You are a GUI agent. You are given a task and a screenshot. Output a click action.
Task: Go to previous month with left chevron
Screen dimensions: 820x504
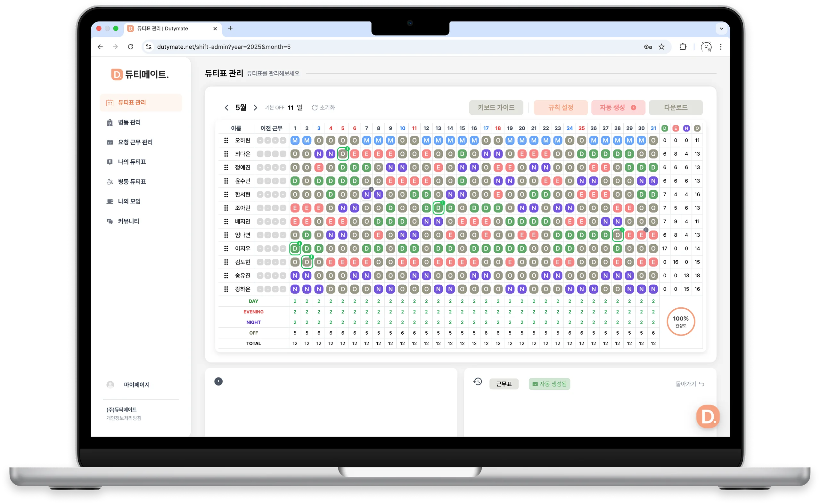pos(227,108)
